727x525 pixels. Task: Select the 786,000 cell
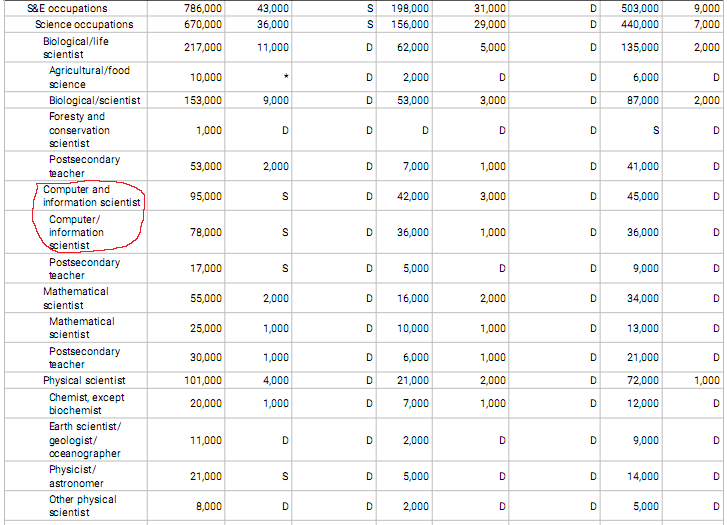point(203,8)
